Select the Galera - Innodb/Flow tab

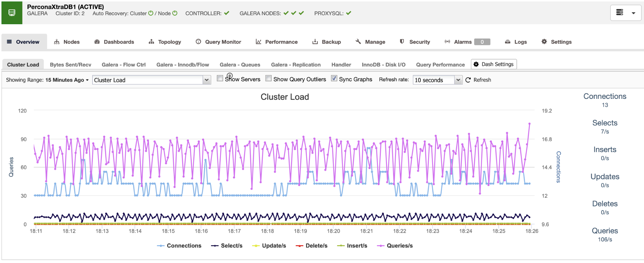tap(183, 65)
